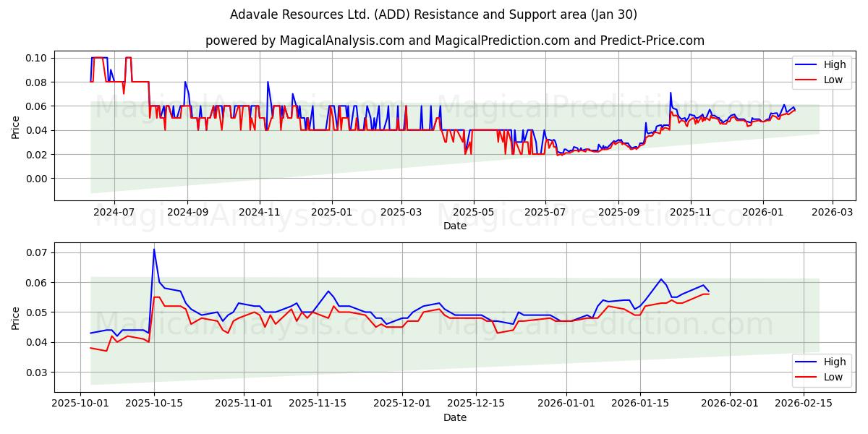Screen dimensions: 868x434
Task: Click the '2026-02-01' tick label in the bottom chart
Action: click(731, 403)
